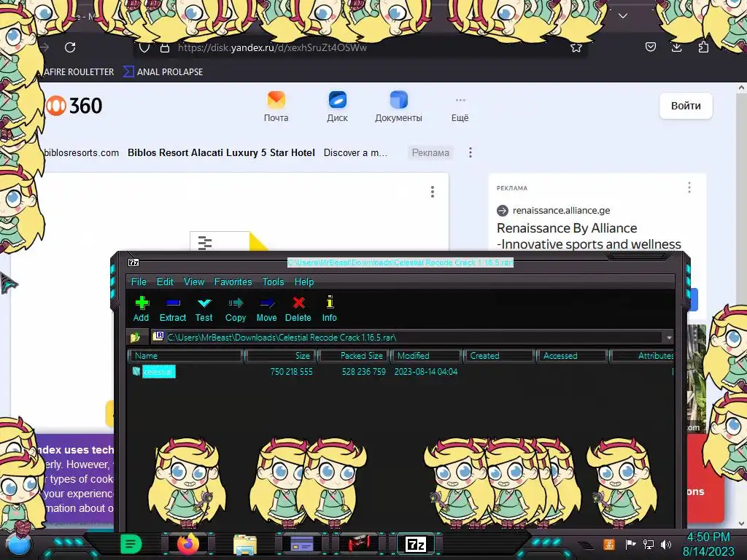Image resolution: width=747 pixels, height=560 pixels.
Task: Open the Action Center flag tray icon
Action: pyautogui.click(x=631, y=544)
